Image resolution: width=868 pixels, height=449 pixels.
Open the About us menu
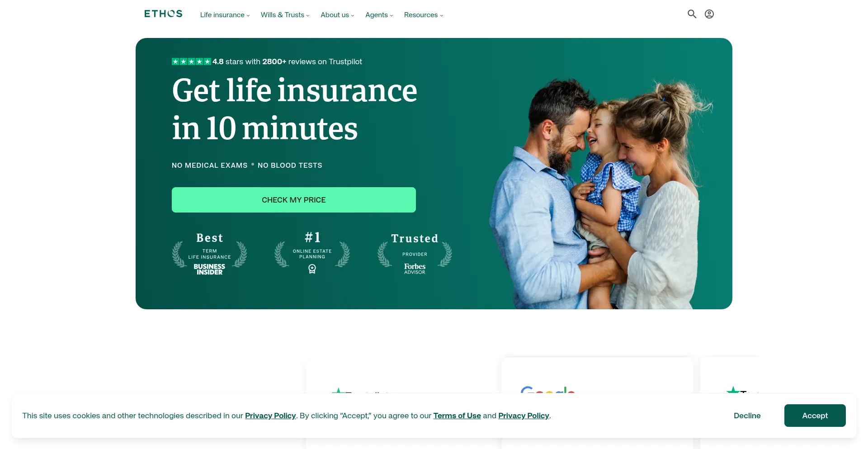[x=337, y=15]
